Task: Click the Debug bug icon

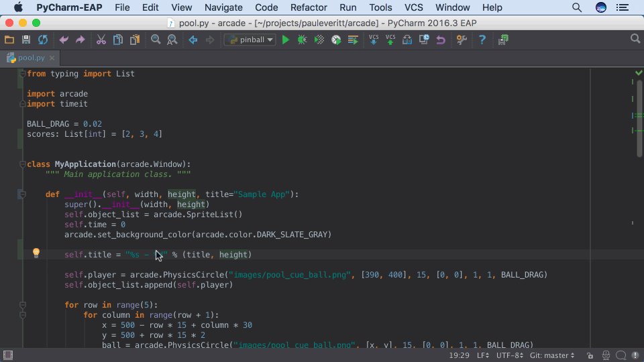Action: tap(303, 40)
